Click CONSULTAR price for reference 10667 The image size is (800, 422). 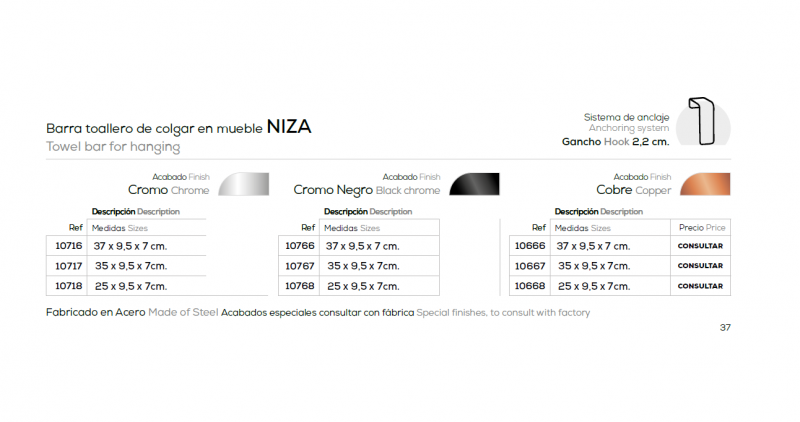700,266
